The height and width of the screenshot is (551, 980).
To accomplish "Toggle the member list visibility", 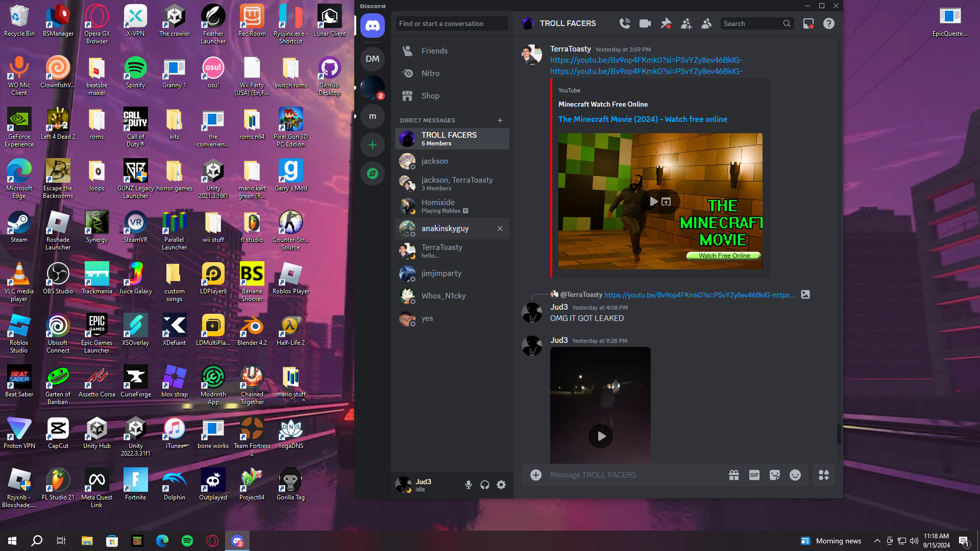I will coord(706,23).
